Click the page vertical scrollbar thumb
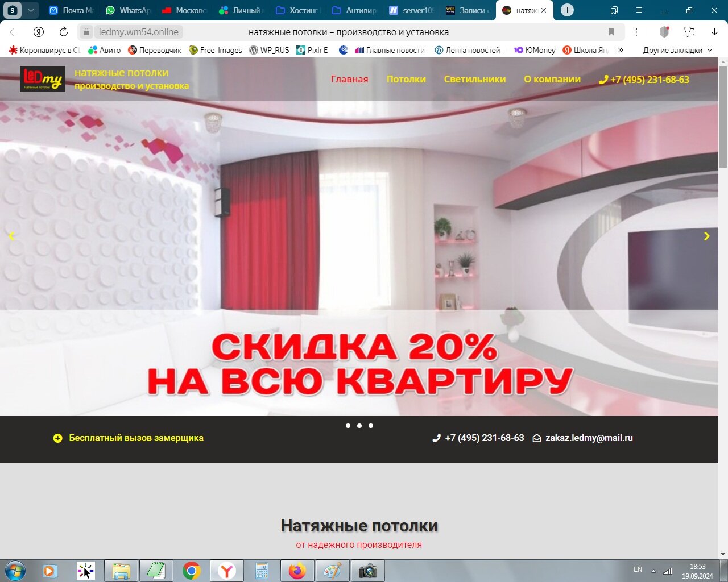The image size is (728, 582). coord(723,117)
